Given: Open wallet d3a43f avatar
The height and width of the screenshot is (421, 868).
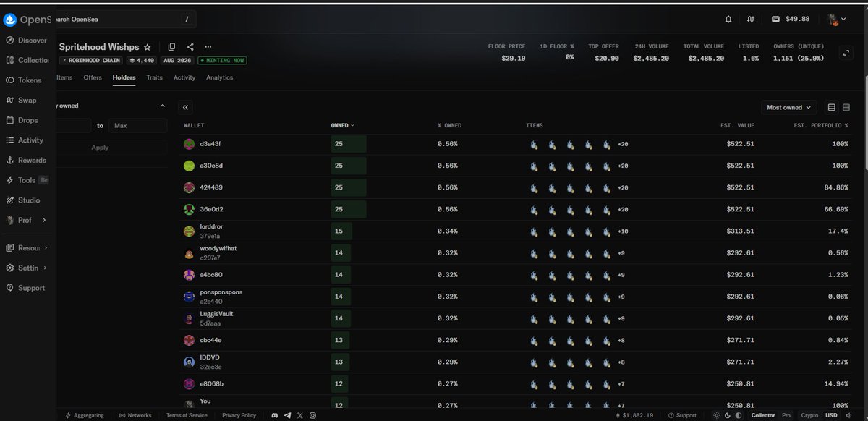Looking at the screenshot, I should [x=189, y=144].
